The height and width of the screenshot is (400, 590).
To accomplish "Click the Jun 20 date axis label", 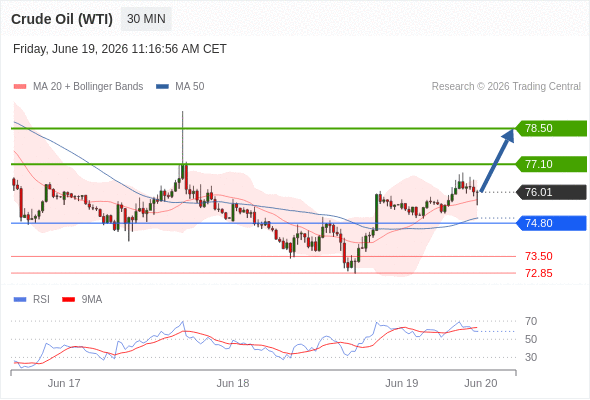I will tap(481, 383).
